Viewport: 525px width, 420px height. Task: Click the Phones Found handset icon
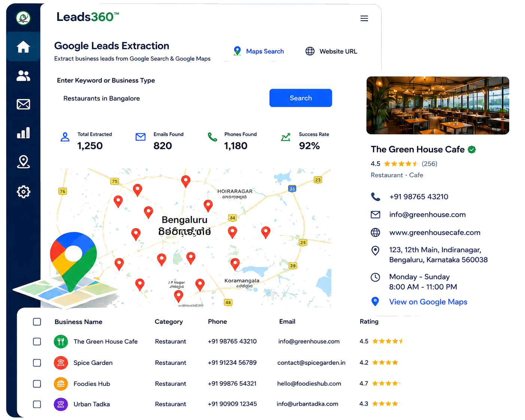click(x=212, y=137)
